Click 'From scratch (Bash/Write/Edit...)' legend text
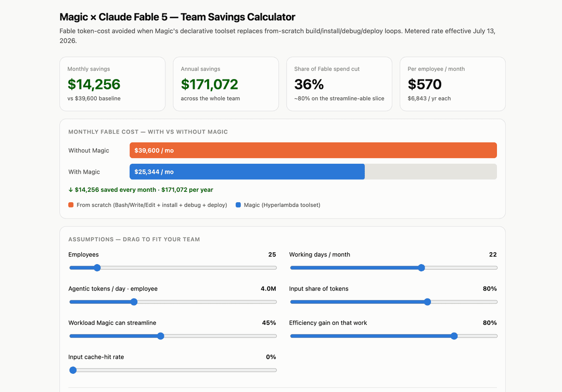The width and height of the screenshot is (562, 392). 151,205
